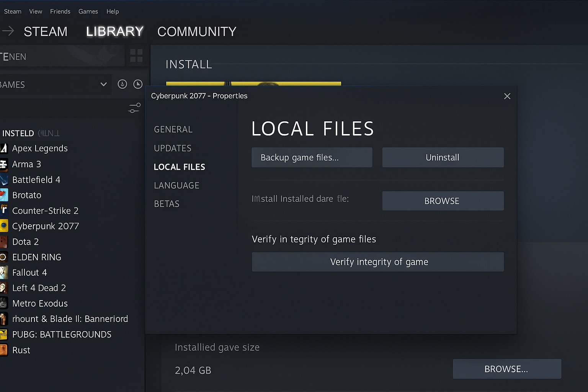Screen dimensions: 588x392
Task: Click the PUBG: BATTLEGROUNDS game icon
Action: pos(4,335)
